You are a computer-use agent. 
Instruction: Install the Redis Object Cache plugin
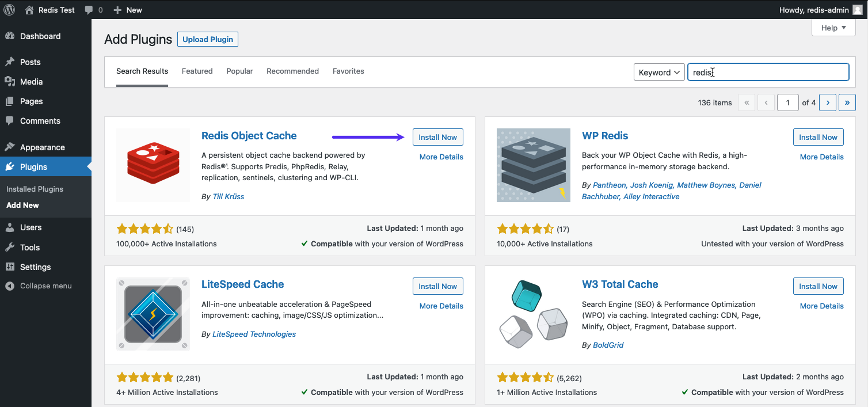[437, 136]
